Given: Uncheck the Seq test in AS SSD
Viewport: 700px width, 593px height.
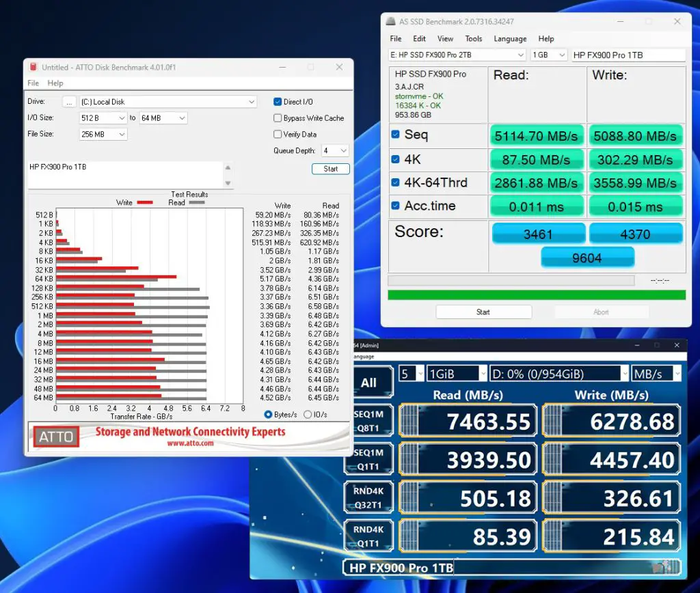Looking at the screenshot, I should click(x=396, y=135).
